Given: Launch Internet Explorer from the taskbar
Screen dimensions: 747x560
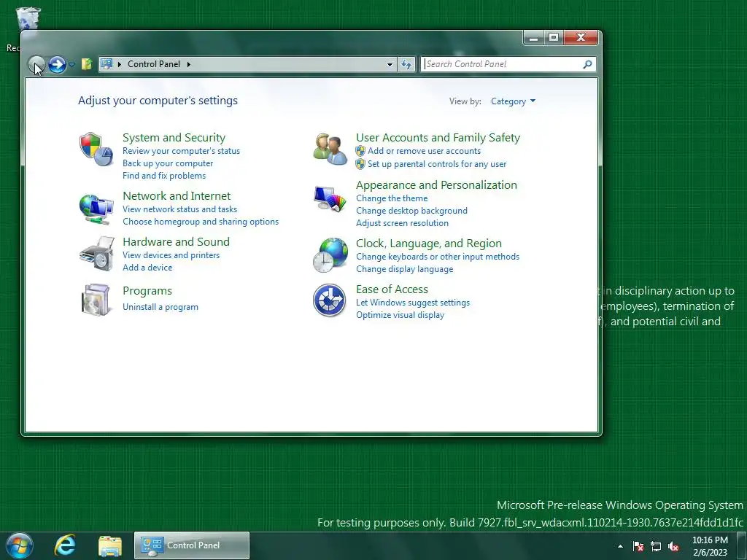Looking at the screenshot, I should tap(65, 545).
